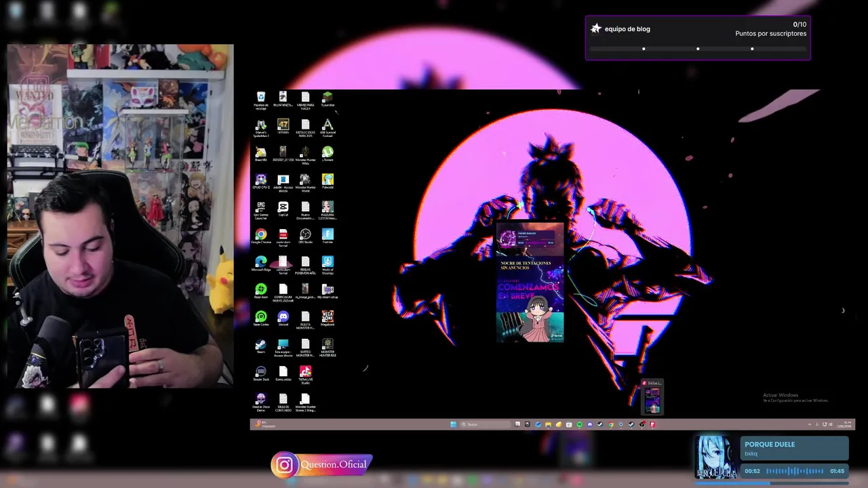The width and height of the screenshot is (868, 488).
Task: Launch the HITMAN 47 shortcut
Action: coord(283,127)
